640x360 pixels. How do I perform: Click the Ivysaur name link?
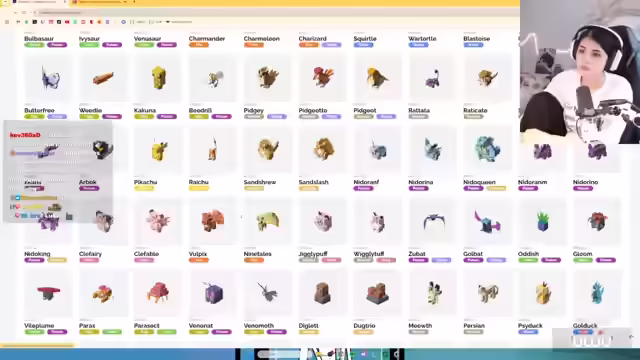pyautogui.click(x=89, y=38)
